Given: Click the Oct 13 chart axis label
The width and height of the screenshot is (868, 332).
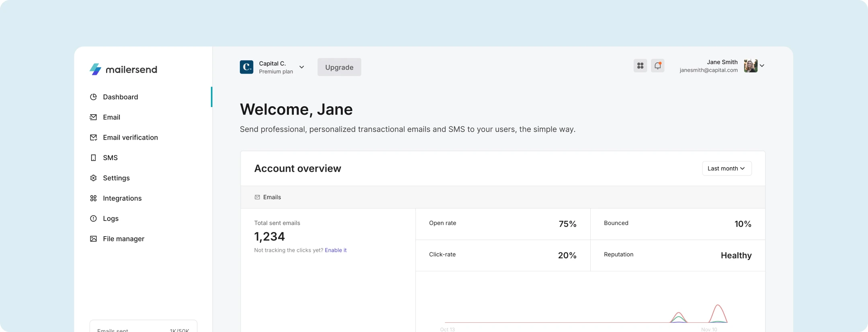Looking at the screenshot, I should point(447,329).
